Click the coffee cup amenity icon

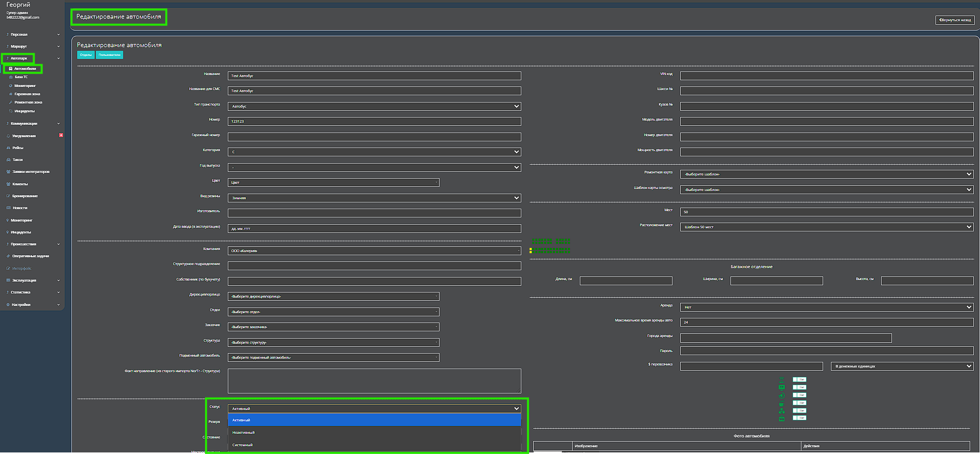[x=782, y=403]
